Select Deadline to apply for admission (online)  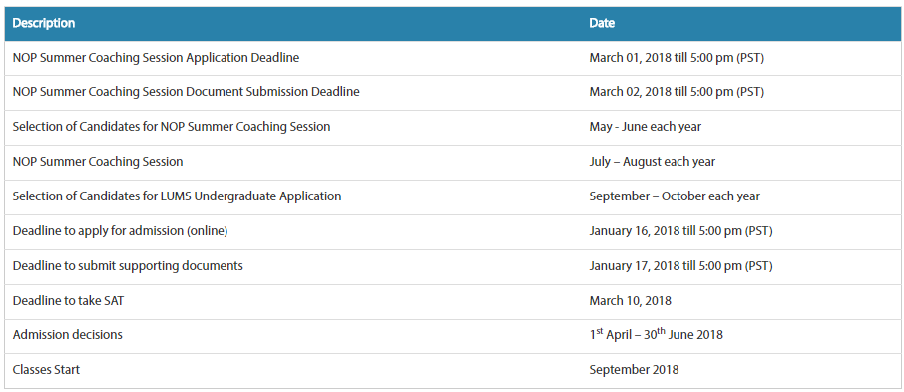tap(120, 231)
